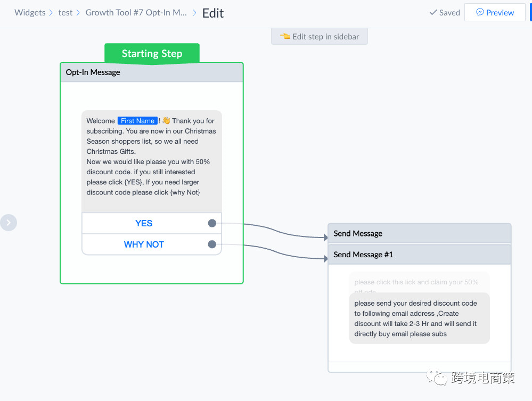Image resolution: width=532 pixels, height=401 pixels.
Task: Click the First Name variable tag
Action: [137, 121]
